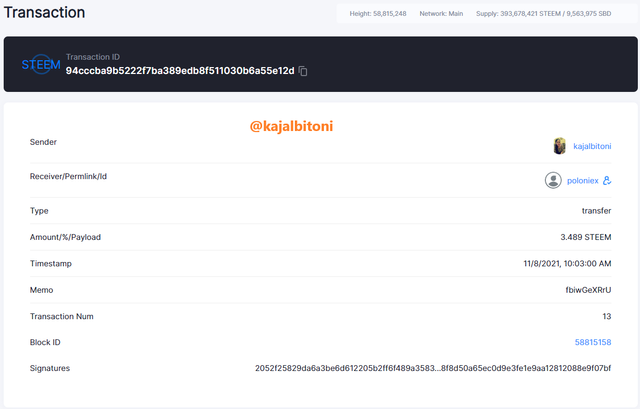The height and width of the screenshot is (409, 640).
Task: Click the '11/8/2021, 10:03:00 AM' timestamp value
Action: [x=567, y=263]
